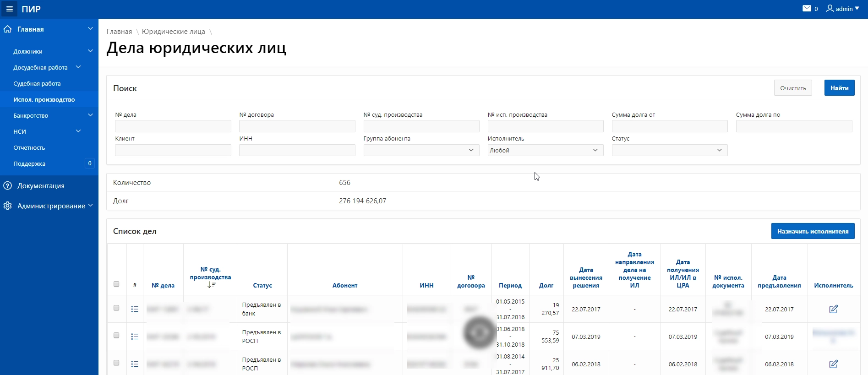Image resolution: width=868 pixels, height=375 pixels.
Task: Click into the Сумма долга от field
Action: [670, 126]
